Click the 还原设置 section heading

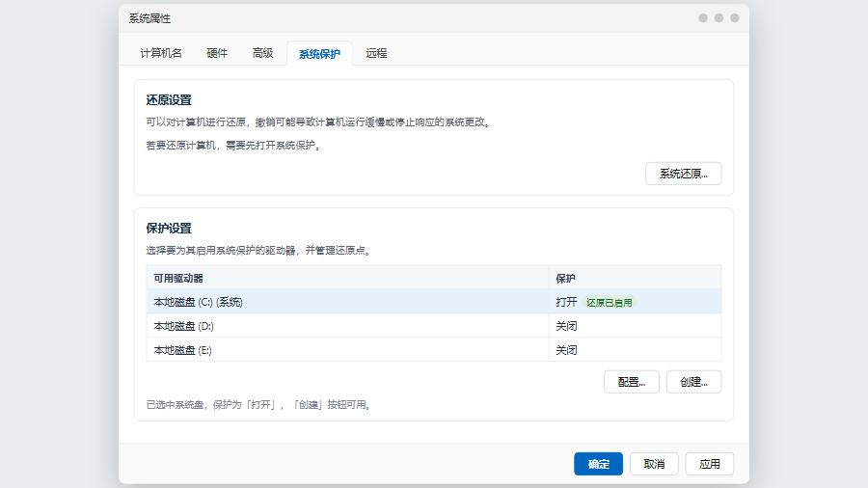coord(169,100)
